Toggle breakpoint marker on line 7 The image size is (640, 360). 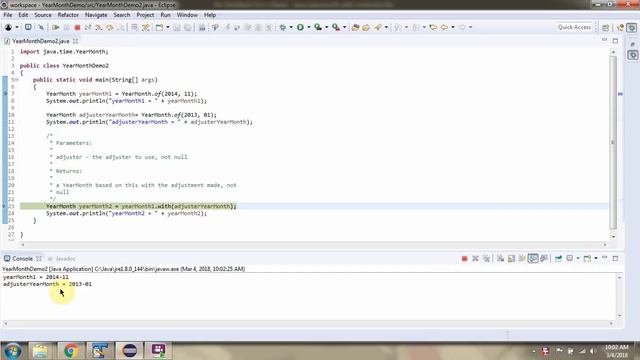pos(5,94)
